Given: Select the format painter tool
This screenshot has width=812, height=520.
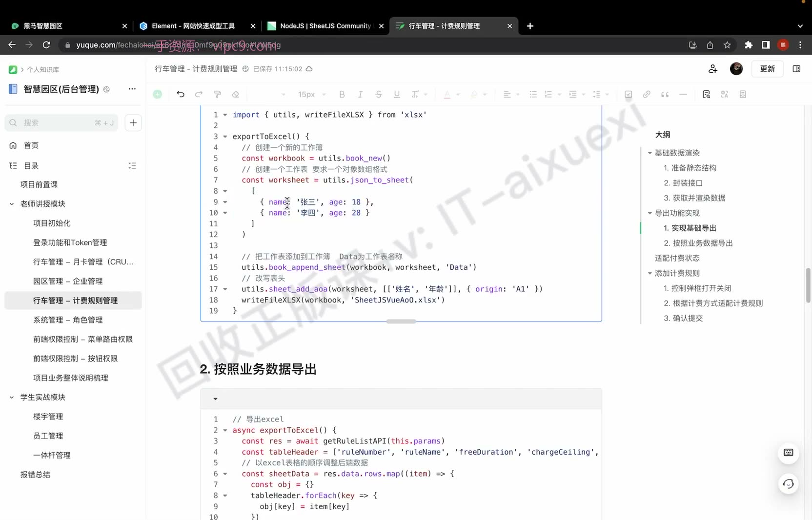Looking at the screenshot, I should (x=217, y=94).
